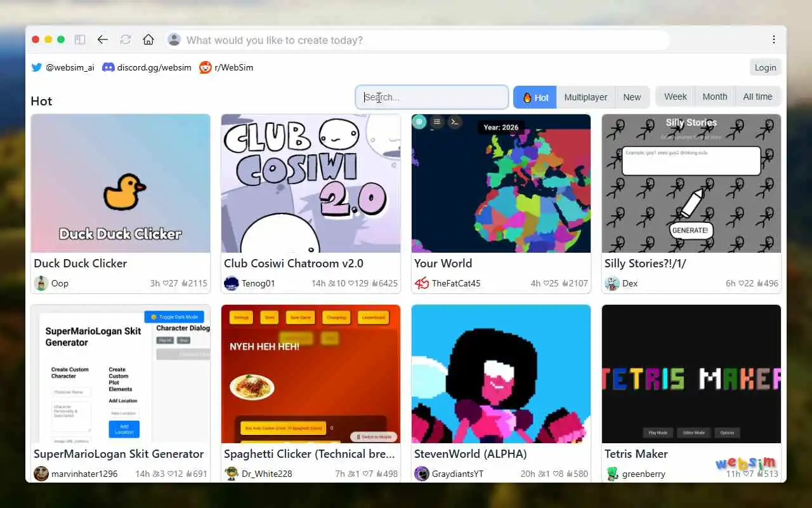Open Tenog01's avatar icon

click(x=232, y=283)
